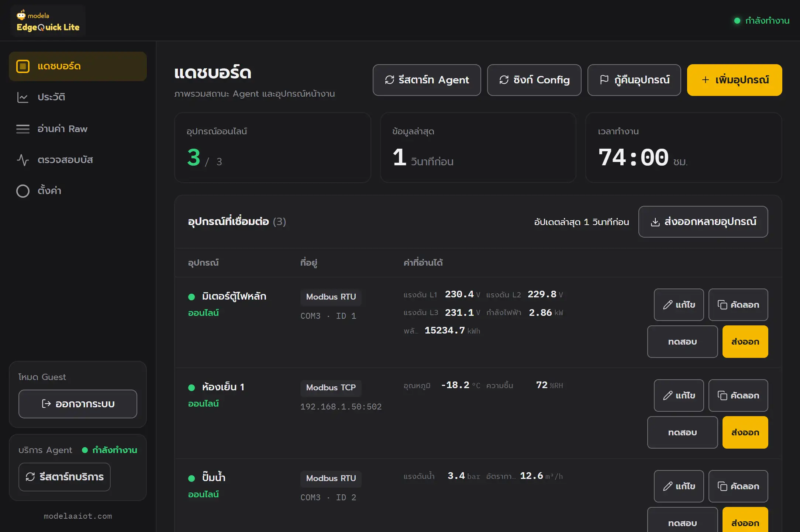Screen dimensions: 800x532
Task: Open the ประวัติ history page
Action: (78, 97)
